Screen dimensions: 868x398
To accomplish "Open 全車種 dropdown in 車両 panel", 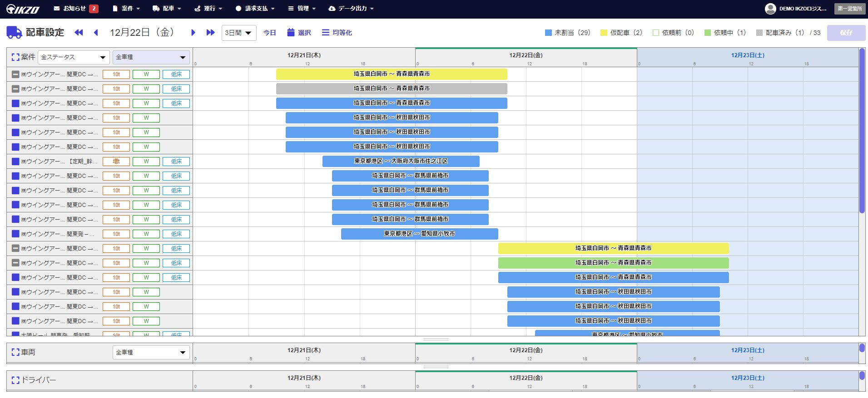I will point(151,352).
